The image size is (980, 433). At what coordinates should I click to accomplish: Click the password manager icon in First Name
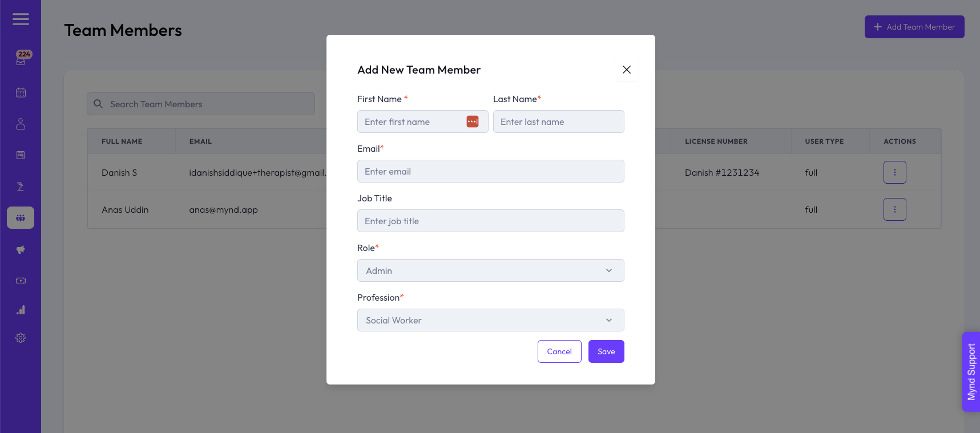(x=473, y=122)
